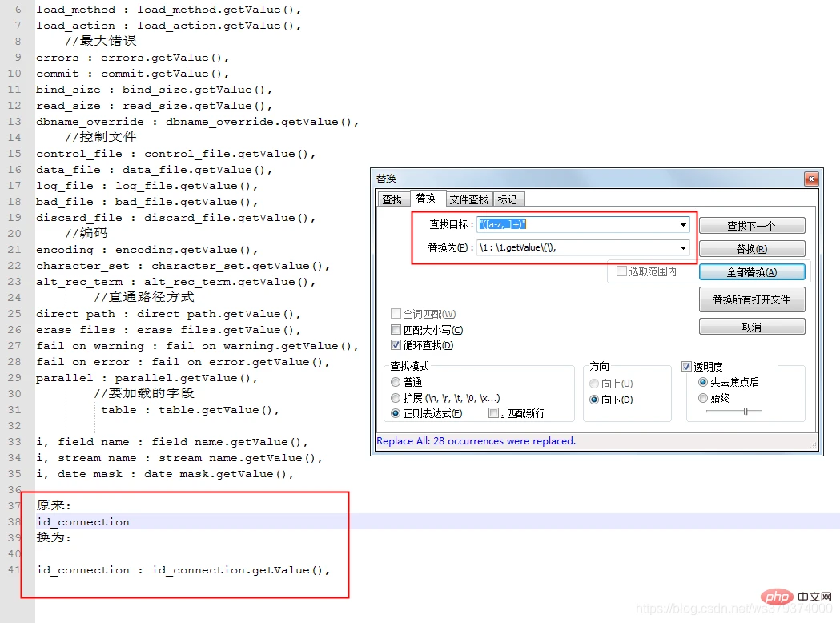Enable the 匹配大小写 checkbox
The height and width of the screenshot is (623, 840).
click(396, 330)
